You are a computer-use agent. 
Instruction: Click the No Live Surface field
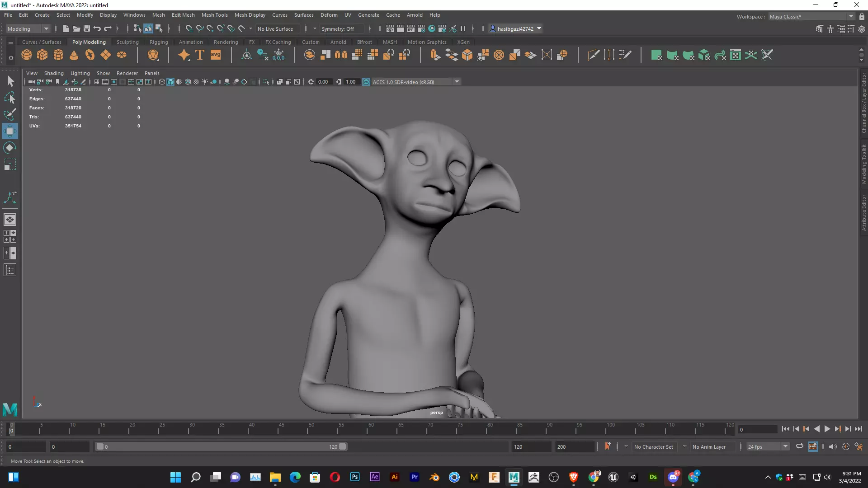277,29
